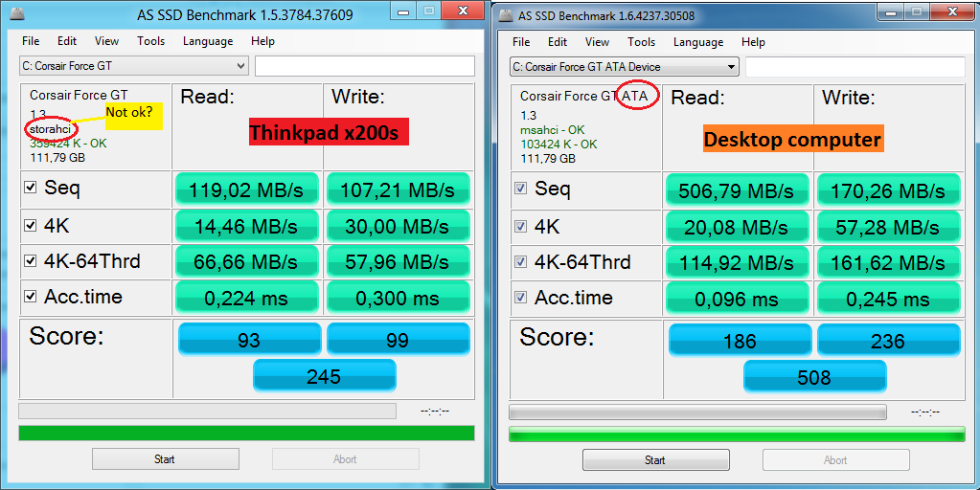Click the app icon in the left window's title bar

pos(18,13)
